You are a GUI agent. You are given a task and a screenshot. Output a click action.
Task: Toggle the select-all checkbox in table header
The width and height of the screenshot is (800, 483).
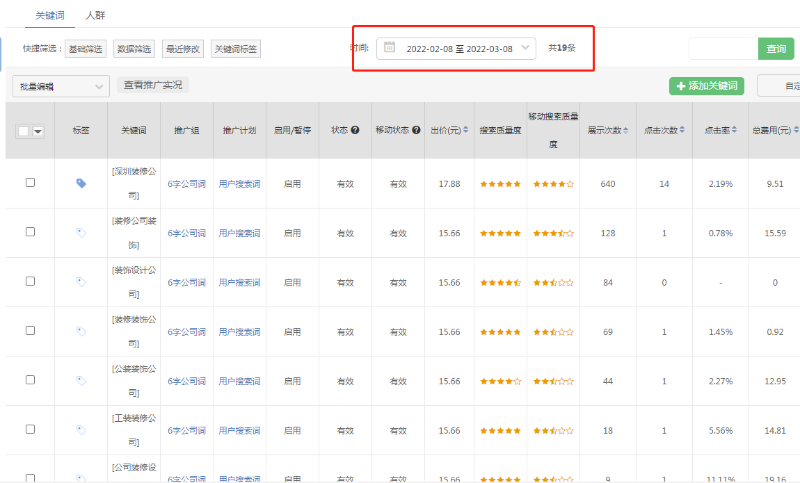23,131
